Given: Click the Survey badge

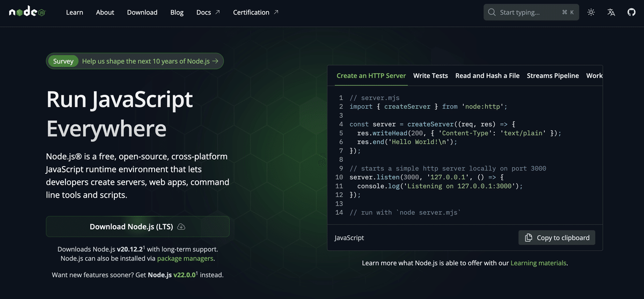Looking at the screenshot, I should [x=63, y=61].
